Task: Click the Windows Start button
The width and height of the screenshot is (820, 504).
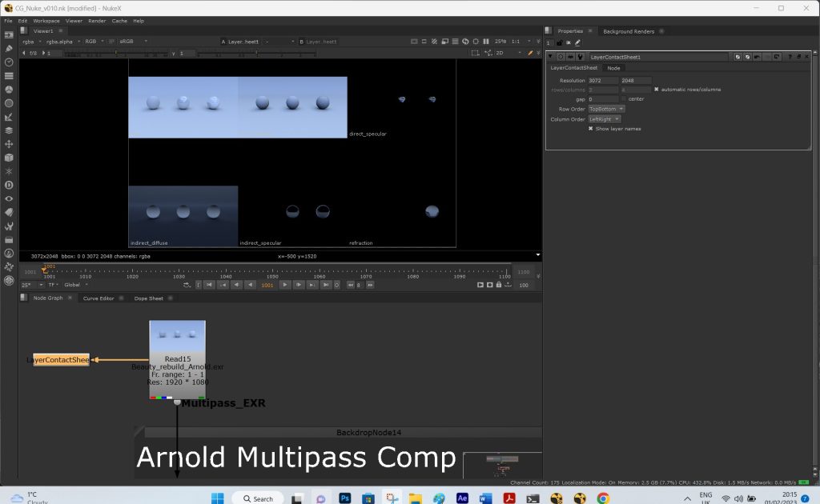Action: coord(218,498)
